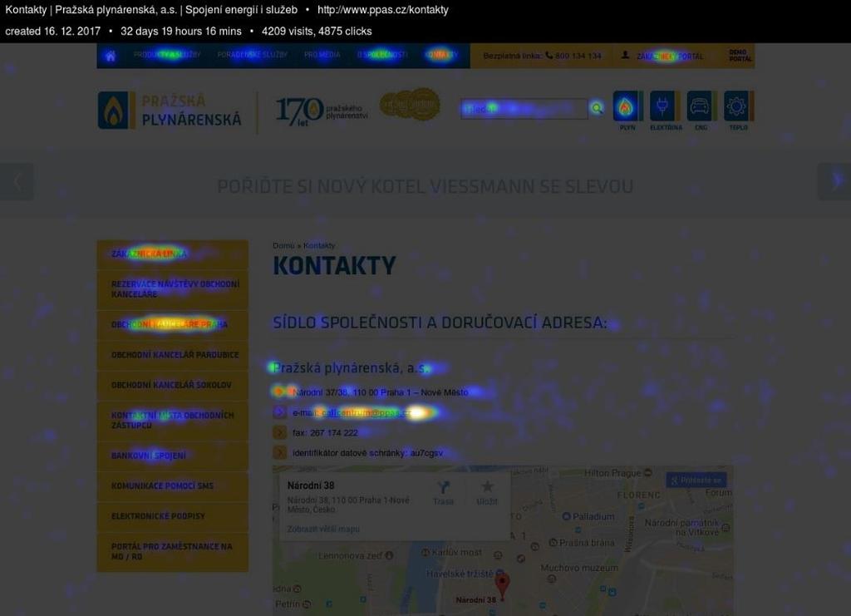This screenshot has height=616, width=851.
Task: Open Pro média menu item
Action: coord(322,55)
